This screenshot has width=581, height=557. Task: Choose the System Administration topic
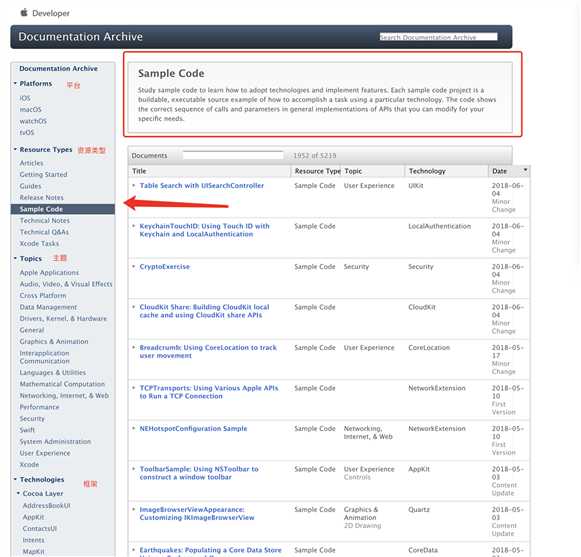point(55,441)
